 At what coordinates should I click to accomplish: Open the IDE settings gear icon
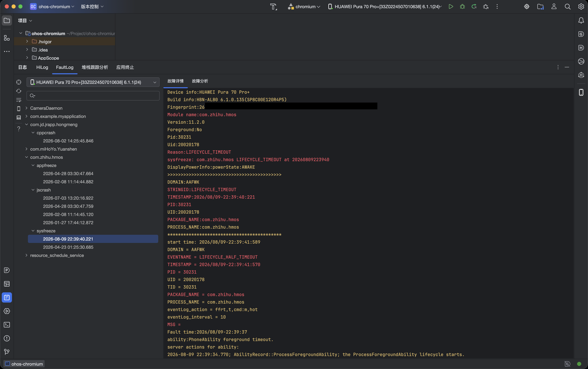point(581,7)
